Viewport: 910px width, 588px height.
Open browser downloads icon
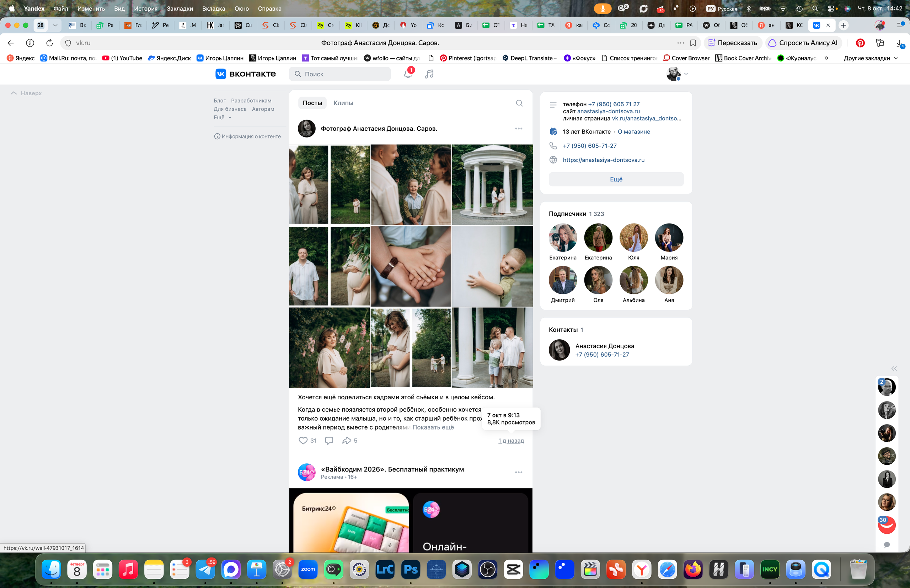coord(899,43)
